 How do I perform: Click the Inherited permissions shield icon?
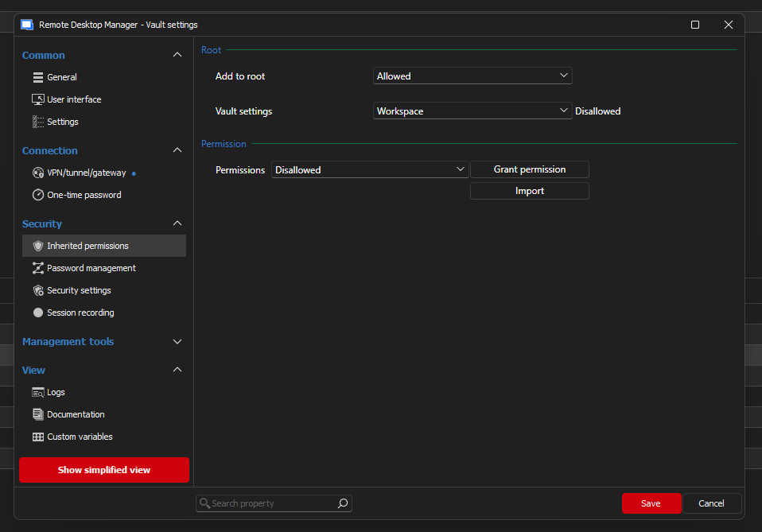[x=38, y=246]
